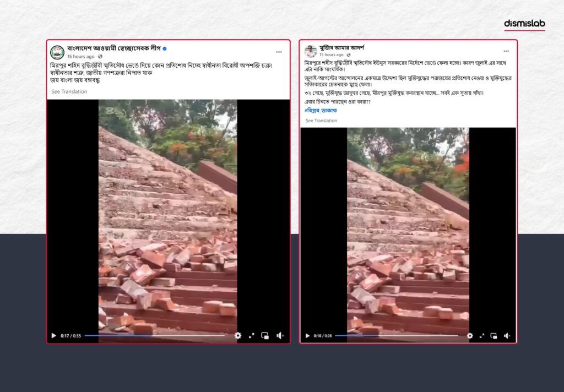Open settings gear on right video

(470, 335)
